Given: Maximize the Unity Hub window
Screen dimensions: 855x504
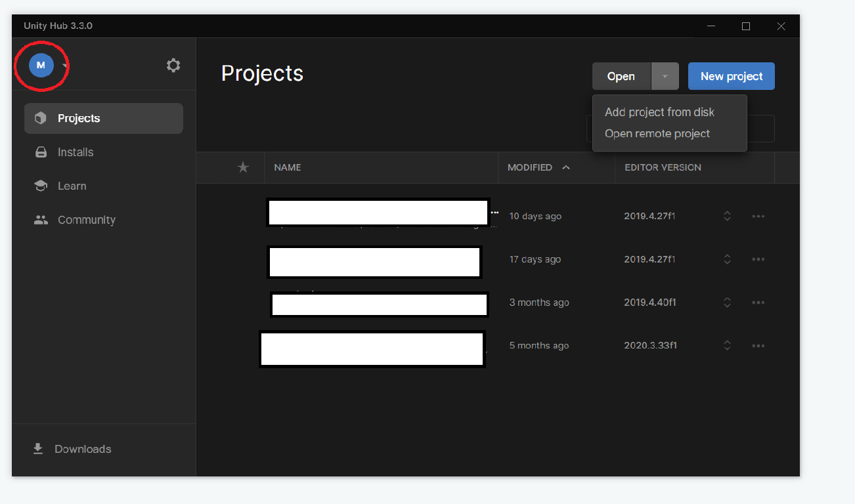Looking at the screenshot, I should point(746,26).
